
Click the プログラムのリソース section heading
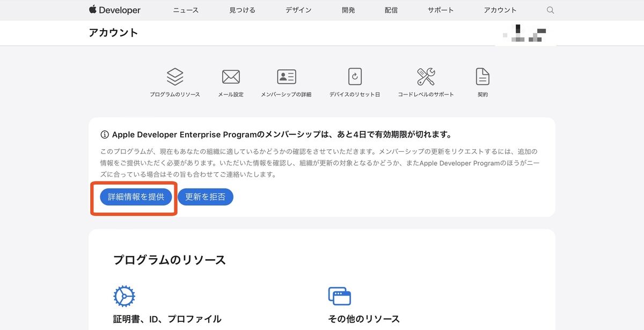click(170, 260)
